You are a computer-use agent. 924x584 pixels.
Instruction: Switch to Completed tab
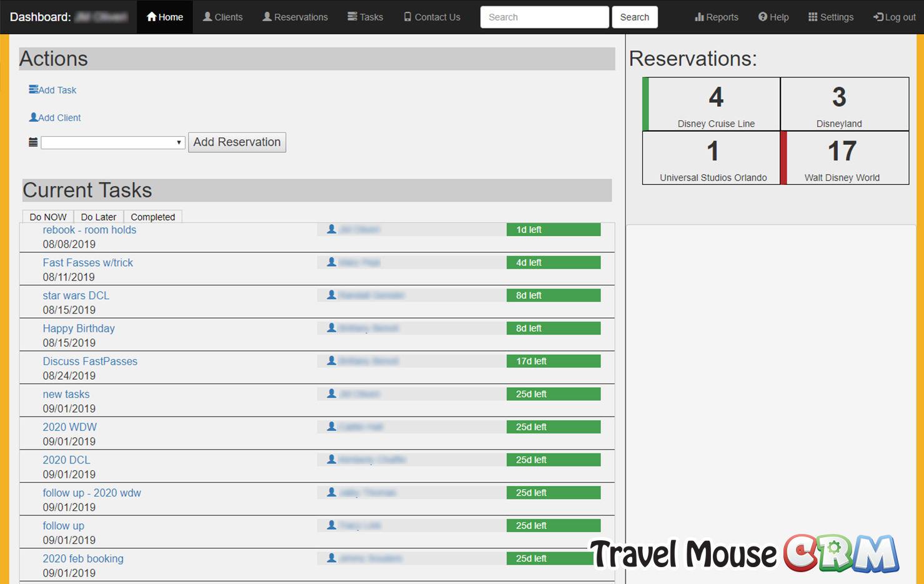click(153, 217)
